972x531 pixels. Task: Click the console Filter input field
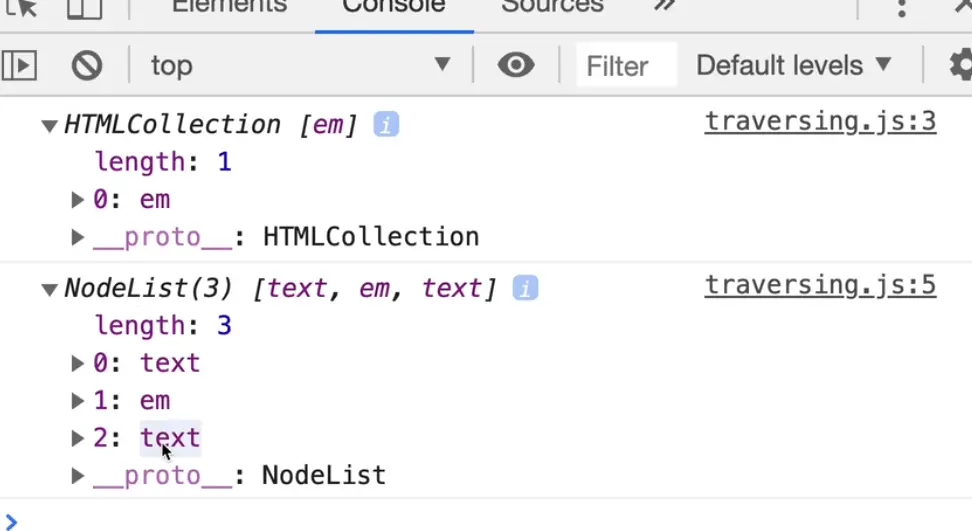click(626, 66)
